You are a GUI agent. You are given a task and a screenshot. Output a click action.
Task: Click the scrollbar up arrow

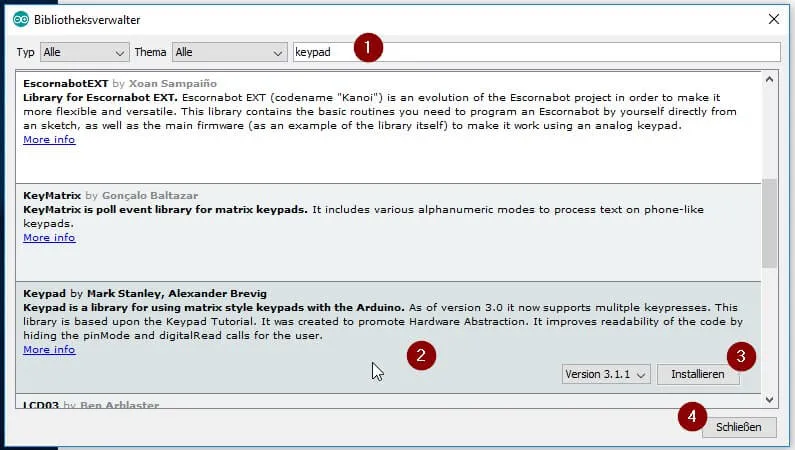[x=769, y=80]
